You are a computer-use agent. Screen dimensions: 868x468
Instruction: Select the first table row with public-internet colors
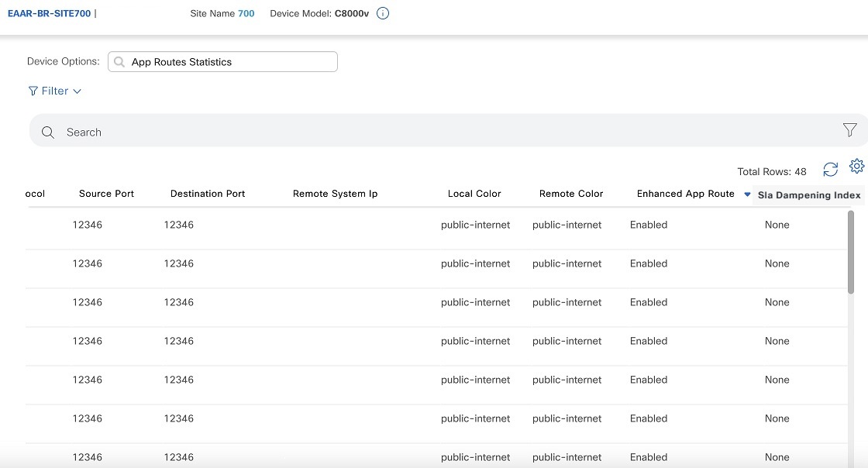pos(434,225)
